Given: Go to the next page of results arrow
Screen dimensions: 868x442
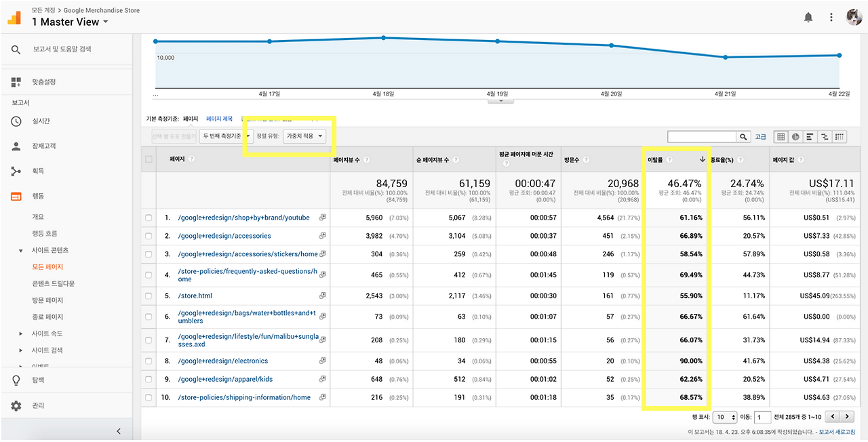Looking at the screenshot, I should tap(848, 417).
